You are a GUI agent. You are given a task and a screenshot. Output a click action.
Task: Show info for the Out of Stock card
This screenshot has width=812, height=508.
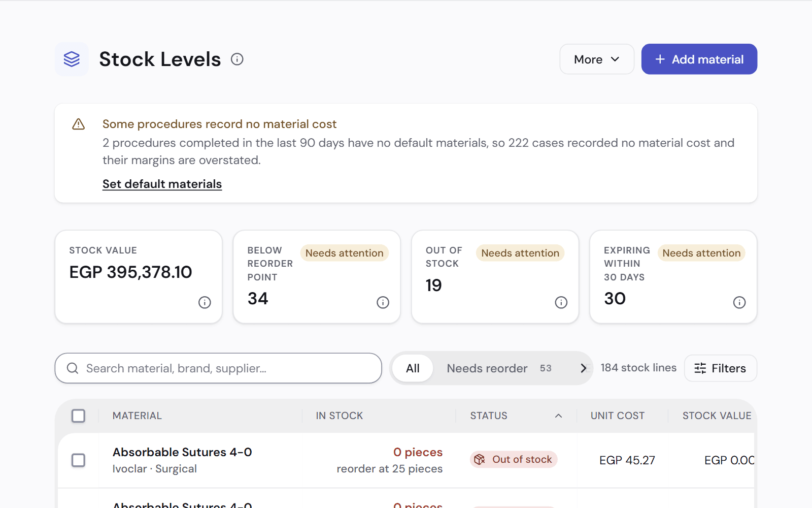click(561, 303)
